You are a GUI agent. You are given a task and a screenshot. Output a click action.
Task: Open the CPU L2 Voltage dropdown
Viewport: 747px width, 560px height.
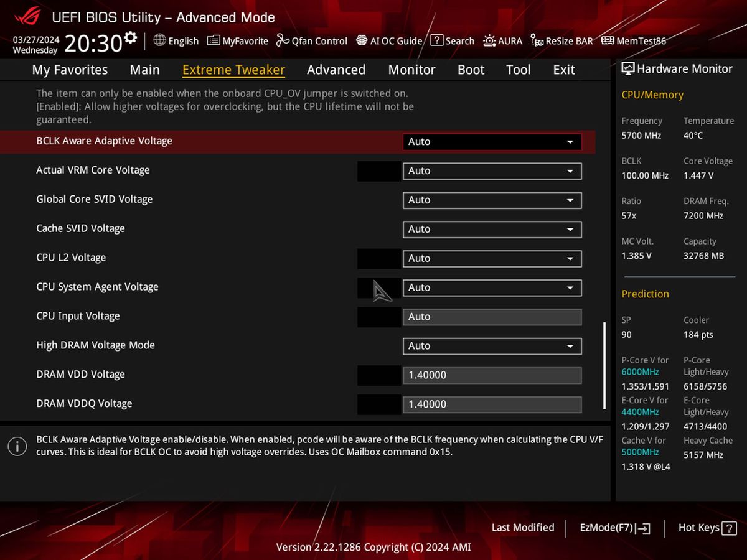tap(492, 259)
